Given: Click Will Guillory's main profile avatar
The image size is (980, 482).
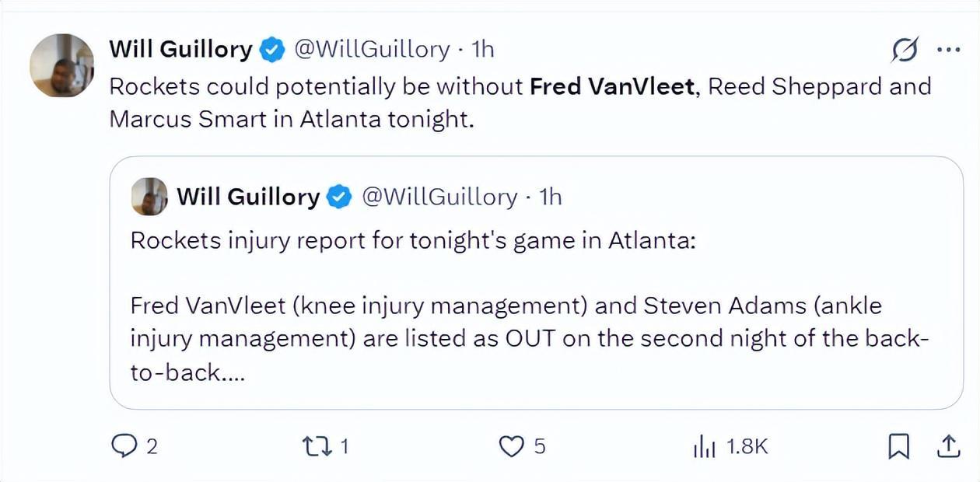Looking at the screenshot, I should tap(62, 65).
